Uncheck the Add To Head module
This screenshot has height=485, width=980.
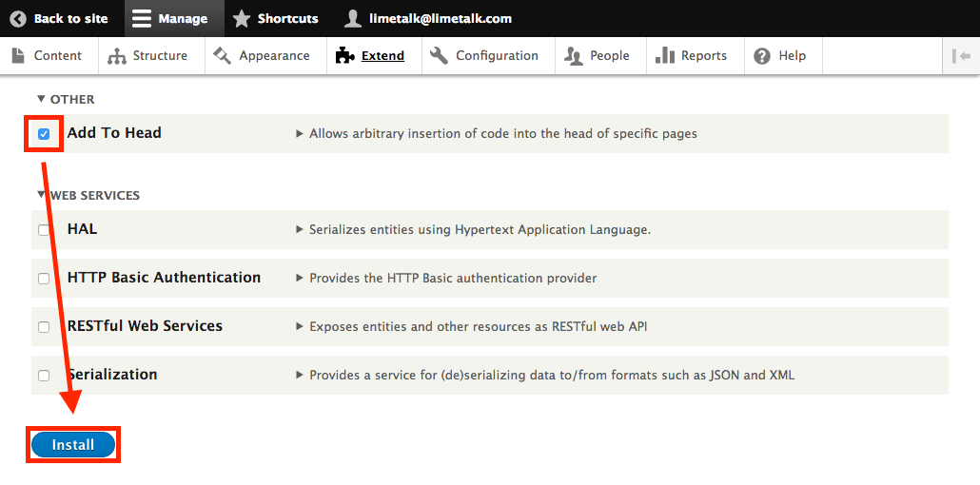click(x=44, y=134)
